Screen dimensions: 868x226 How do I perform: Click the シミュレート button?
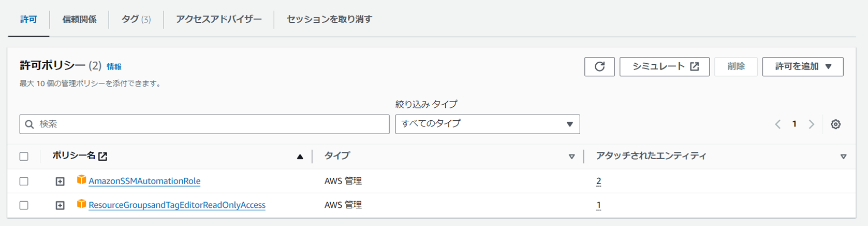pos(664,66)
